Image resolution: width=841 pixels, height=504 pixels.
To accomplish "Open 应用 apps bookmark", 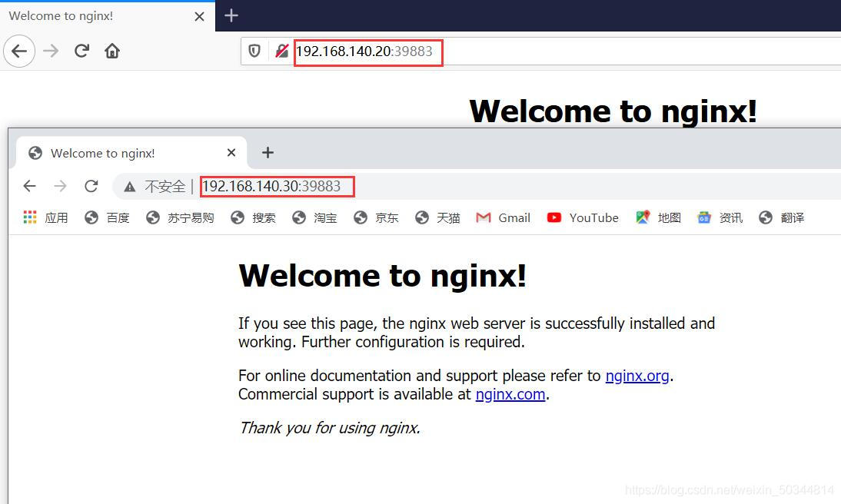I will (x=45, y=217).
